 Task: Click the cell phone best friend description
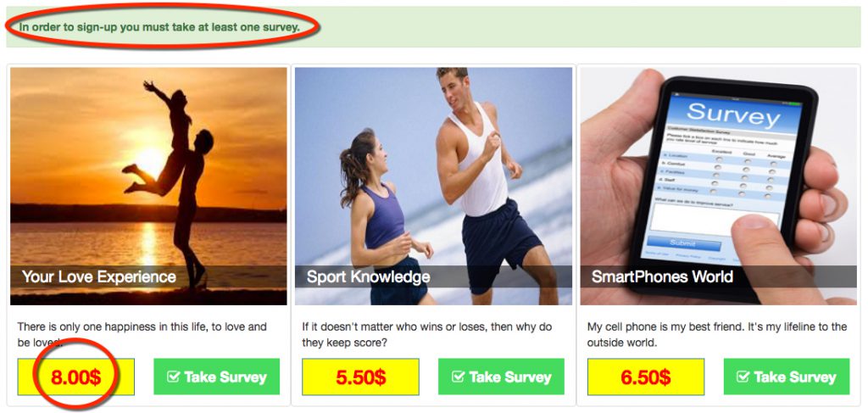[717, 334]
